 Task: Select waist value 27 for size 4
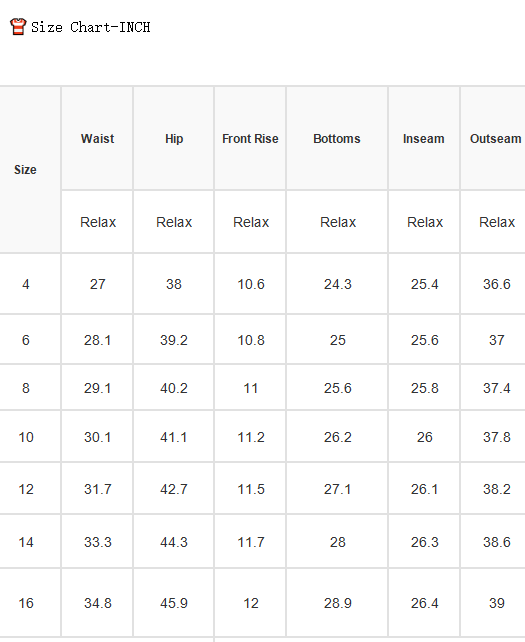[x=97, y=284]
